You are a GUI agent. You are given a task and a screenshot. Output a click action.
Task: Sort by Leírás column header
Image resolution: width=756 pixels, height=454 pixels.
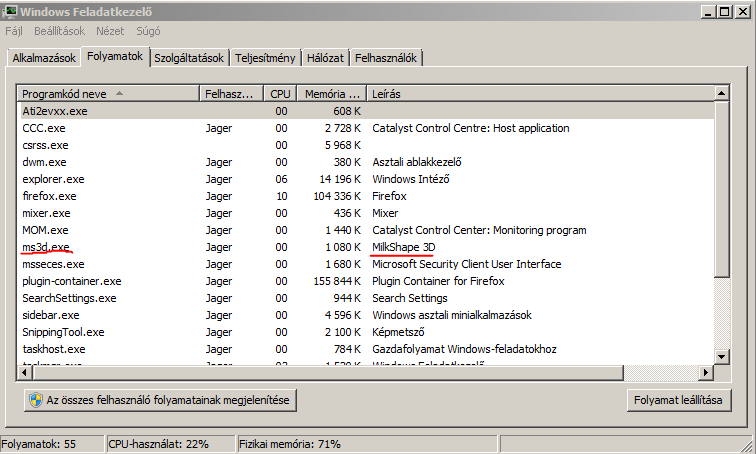540,94
